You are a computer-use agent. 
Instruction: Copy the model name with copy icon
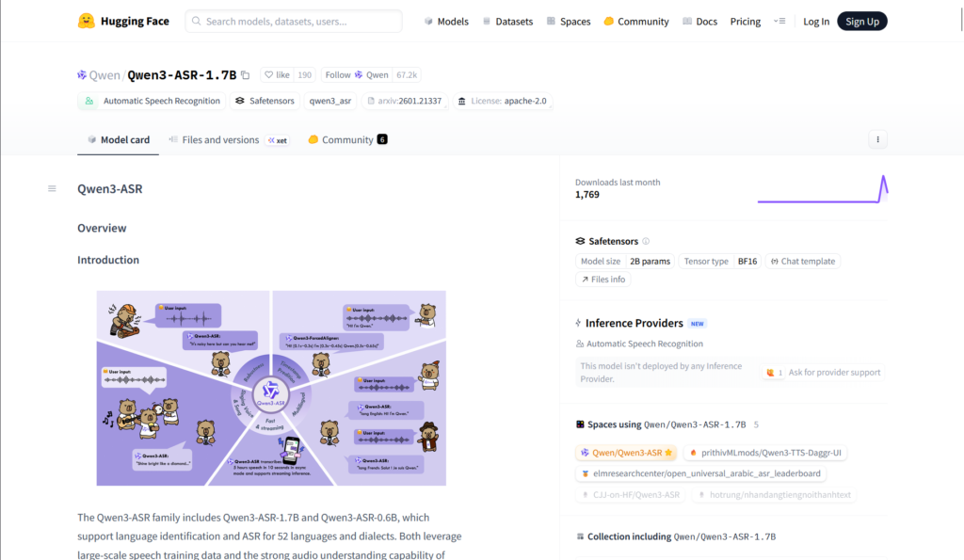click(246, 75)
